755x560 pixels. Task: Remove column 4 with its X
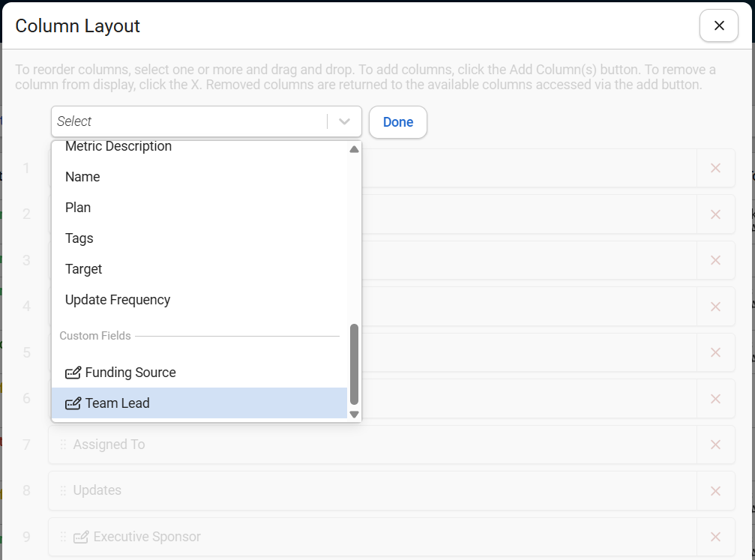click(x=715, y=307)
